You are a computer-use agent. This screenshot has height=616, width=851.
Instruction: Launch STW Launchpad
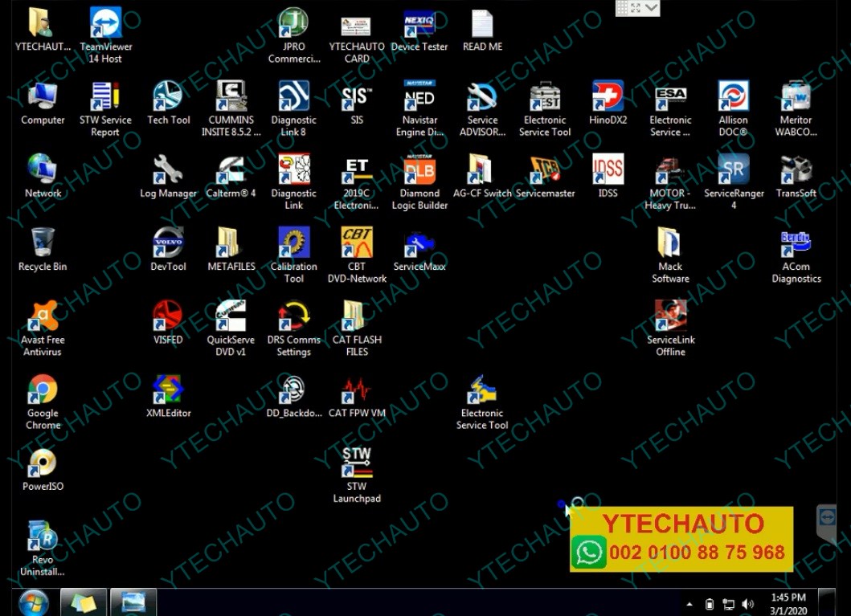click(x=357, y=475)
